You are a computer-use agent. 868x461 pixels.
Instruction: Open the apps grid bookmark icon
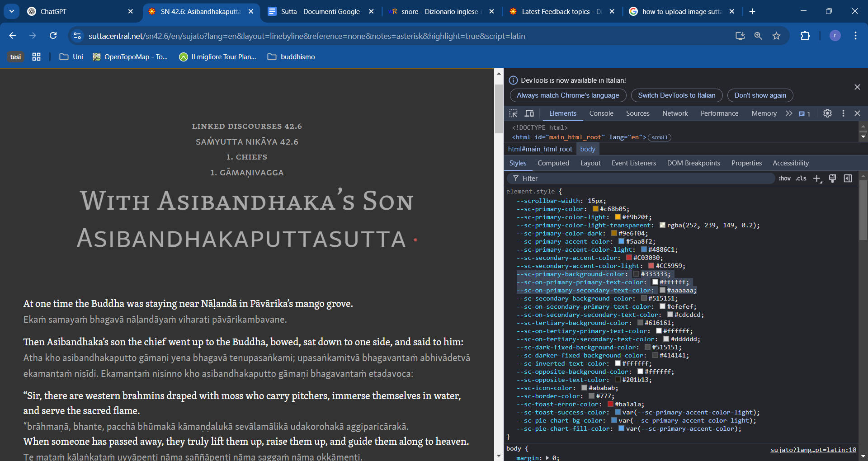(x=37, y=57)
